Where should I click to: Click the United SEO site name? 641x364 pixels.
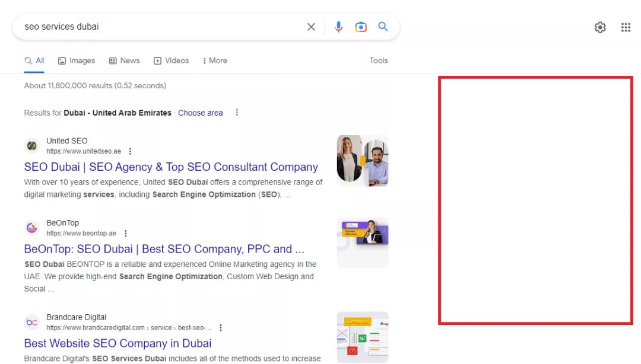tap(66, 141)
